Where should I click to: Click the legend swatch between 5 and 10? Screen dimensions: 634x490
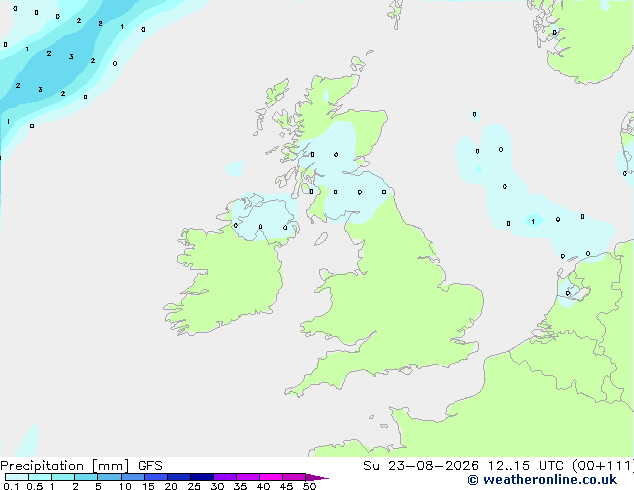pyautogui.click(x=109, y=477)
